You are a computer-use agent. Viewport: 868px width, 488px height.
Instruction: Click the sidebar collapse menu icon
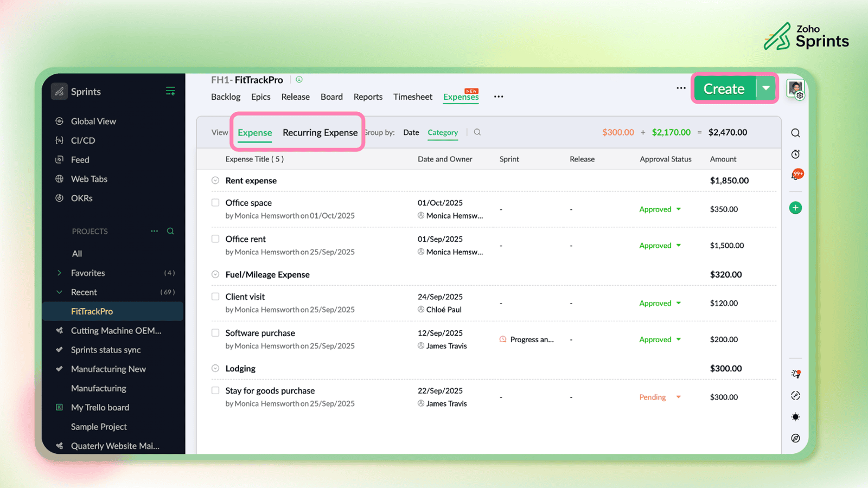[170, 91]
